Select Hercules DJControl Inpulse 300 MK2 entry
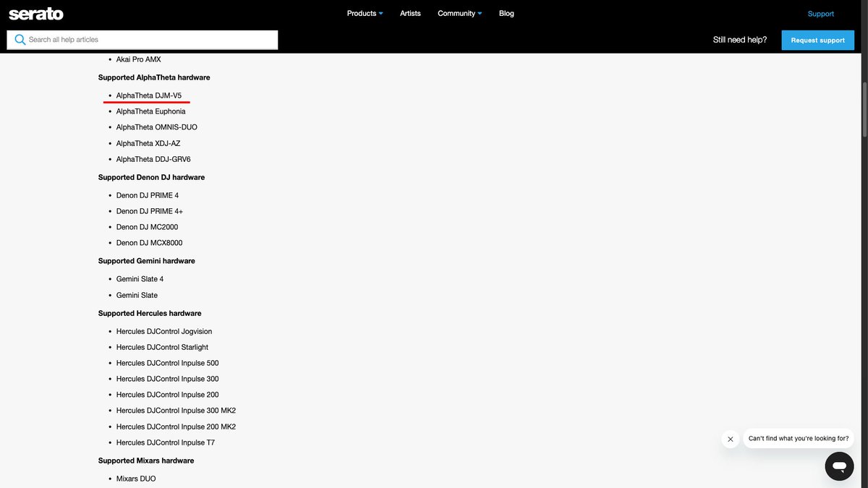Screen dimensions: 868x488 click(x=176, y=411)
